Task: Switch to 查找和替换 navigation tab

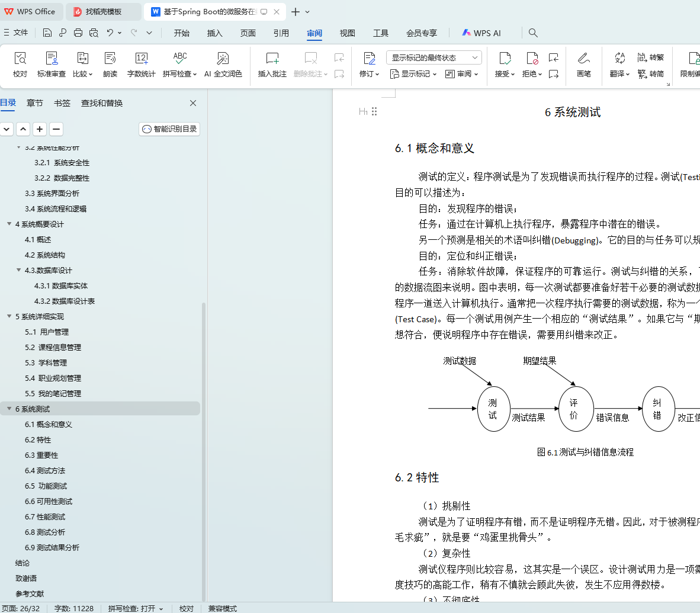Action: [x=102, y=103]
